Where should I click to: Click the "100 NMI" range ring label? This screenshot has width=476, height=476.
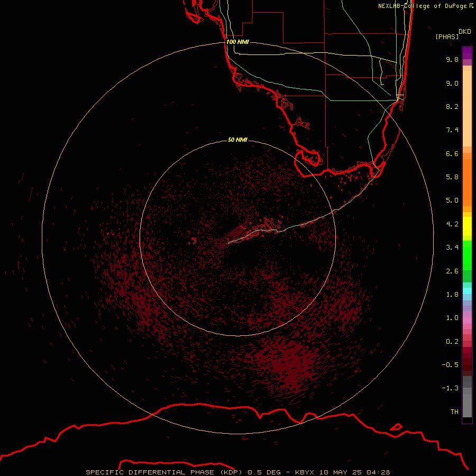click(237, 42)
